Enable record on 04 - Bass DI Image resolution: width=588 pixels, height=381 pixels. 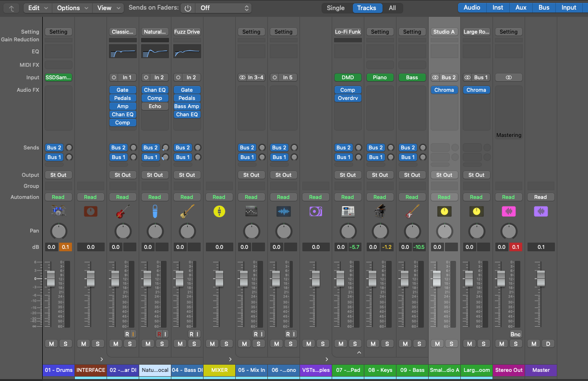point(191,334)
